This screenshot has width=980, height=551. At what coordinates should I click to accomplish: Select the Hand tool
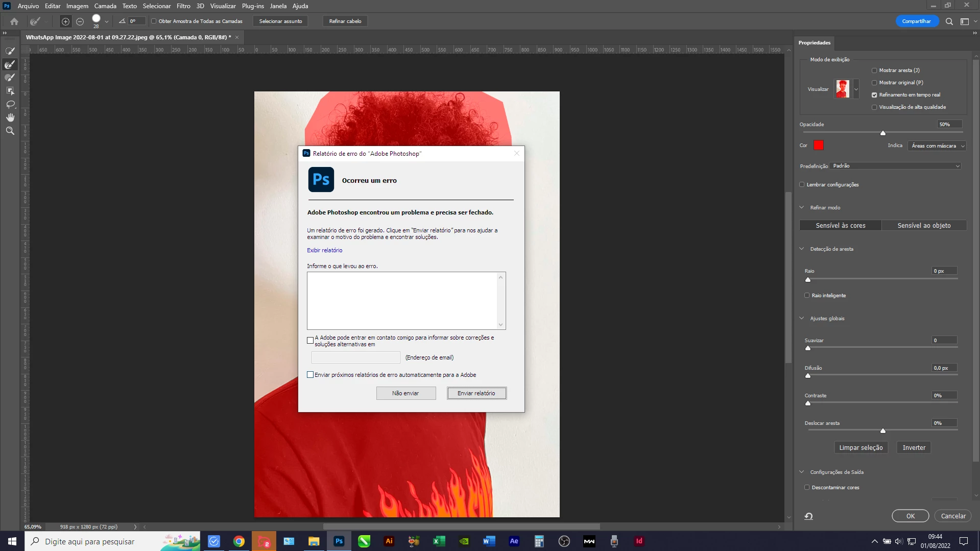[10, 117]
